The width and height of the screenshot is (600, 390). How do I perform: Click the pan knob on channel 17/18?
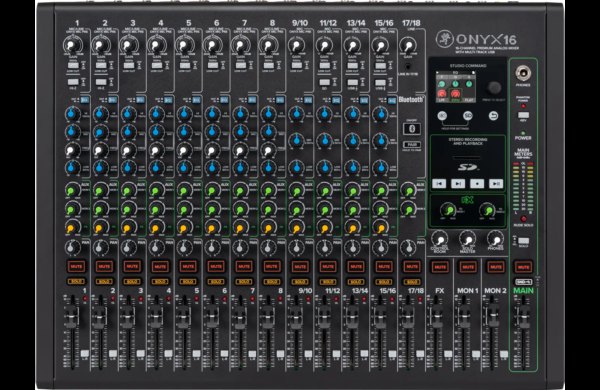coord(407,247)
